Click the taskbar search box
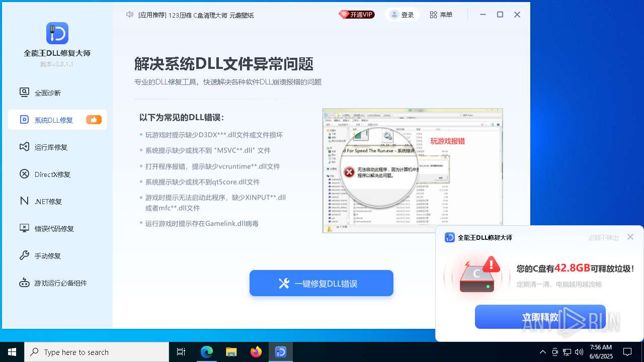The width and height of the screenshot is (644, 362). [x=97, y=352]
